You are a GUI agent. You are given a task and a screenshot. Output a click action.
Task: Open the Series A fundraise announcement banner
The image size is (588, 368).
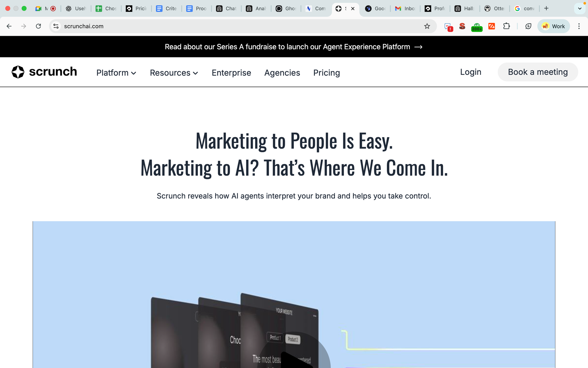pyautogui.click(x=293, y=47)
